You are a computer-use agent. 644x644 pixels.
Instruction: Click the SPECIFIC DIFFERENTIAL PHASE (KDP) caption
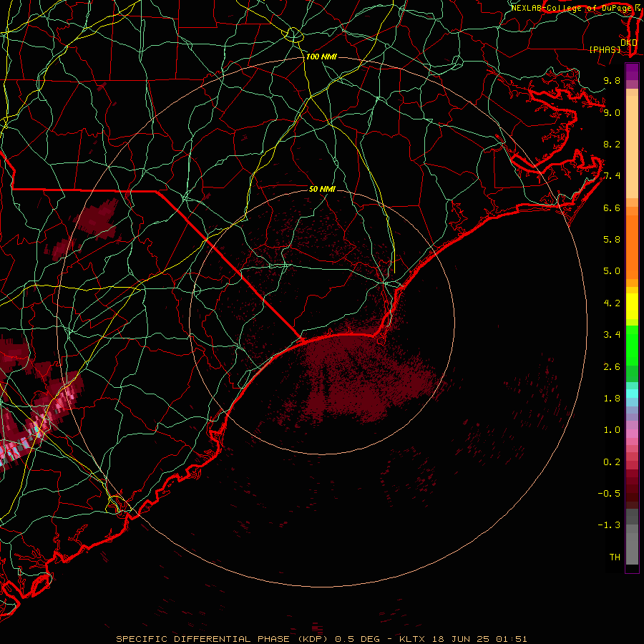[223, 639]
